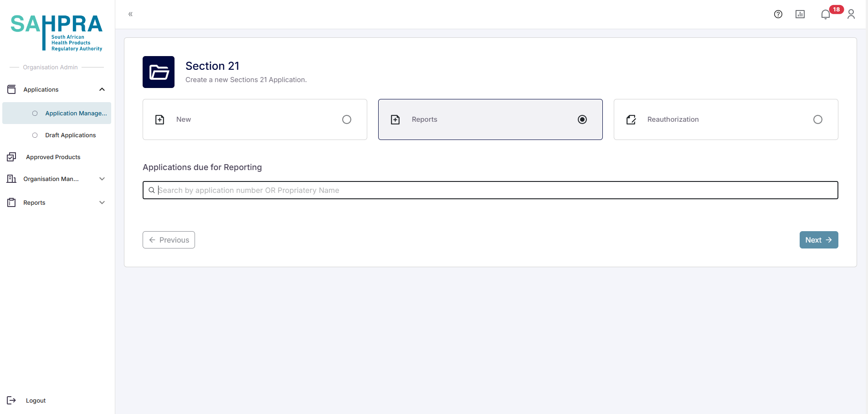Open the dashboard chart icon in header
868x414 pixels.
tap(800, 14)
